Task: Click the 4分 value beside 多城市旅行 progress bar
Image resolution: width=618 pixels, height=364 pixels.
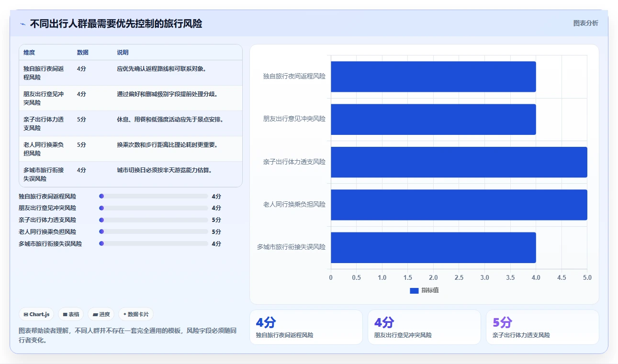Action: (216, 243)
